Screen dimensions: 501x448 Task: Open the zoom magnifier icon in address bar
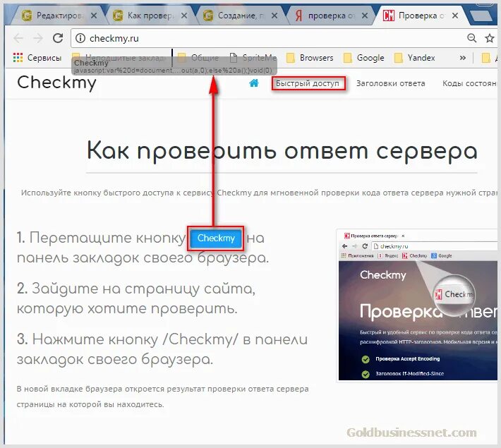click(x=471, y=38)
